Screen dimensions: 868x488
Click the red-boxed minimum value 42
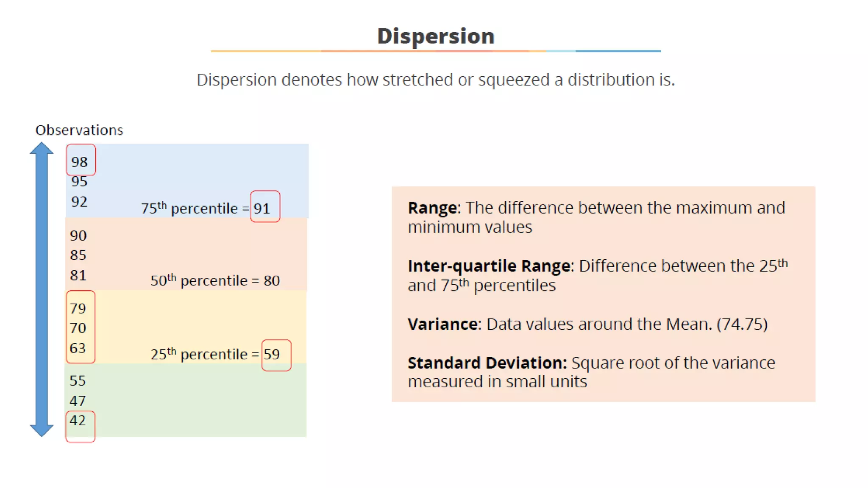[x=79, y=421]
